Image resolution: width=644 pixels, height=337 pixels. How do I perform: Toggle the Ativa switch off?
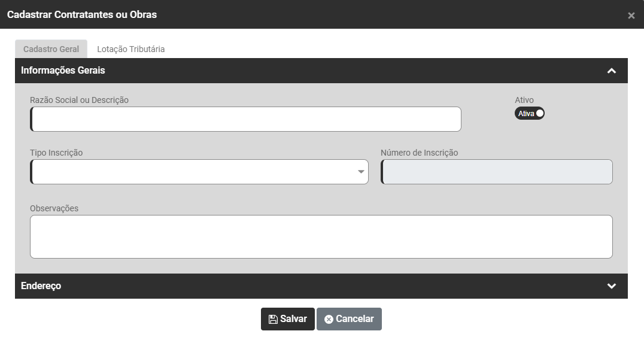530,113
